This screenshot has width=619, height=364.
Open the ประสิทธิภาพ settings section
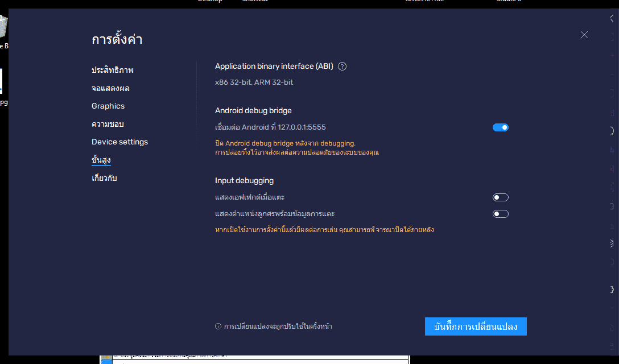(x=113, y=70)
